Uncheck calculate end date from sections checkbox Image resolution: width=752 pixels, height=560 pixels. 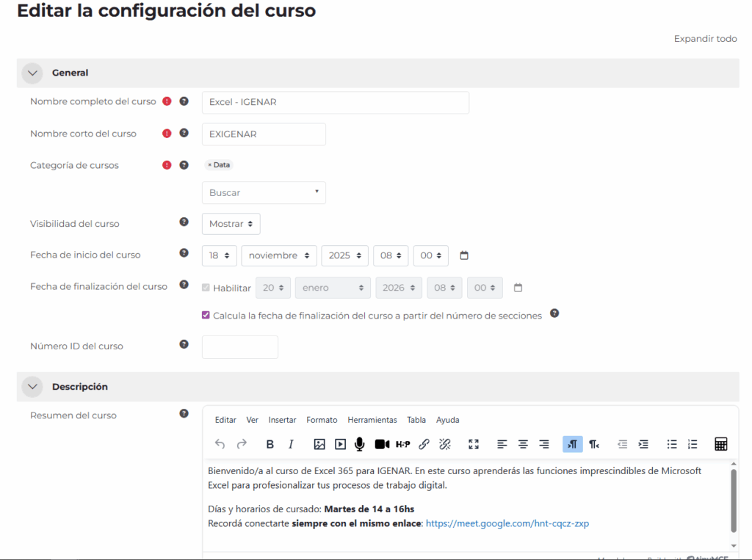(x=206, y=316)
